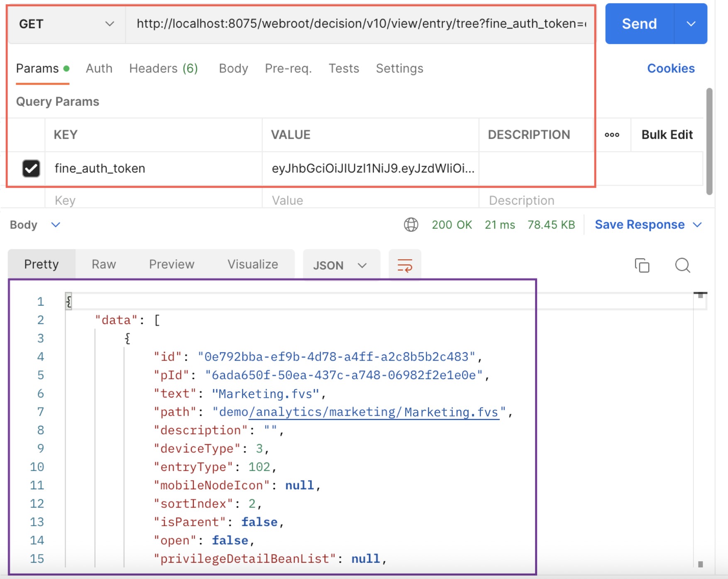Viewport: 728px width, 579px height.
Task: Click line number 10 in the gutter
Action: click(x=37, y=467)
